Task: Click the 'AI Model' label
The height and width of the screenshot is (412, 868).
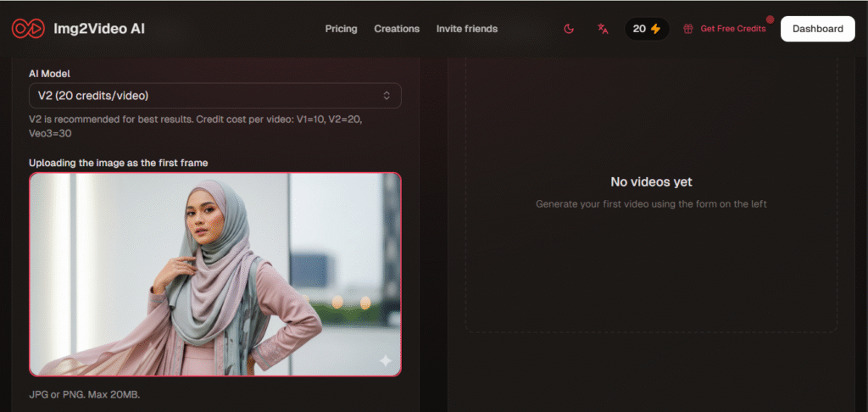Action: point(49,73)
